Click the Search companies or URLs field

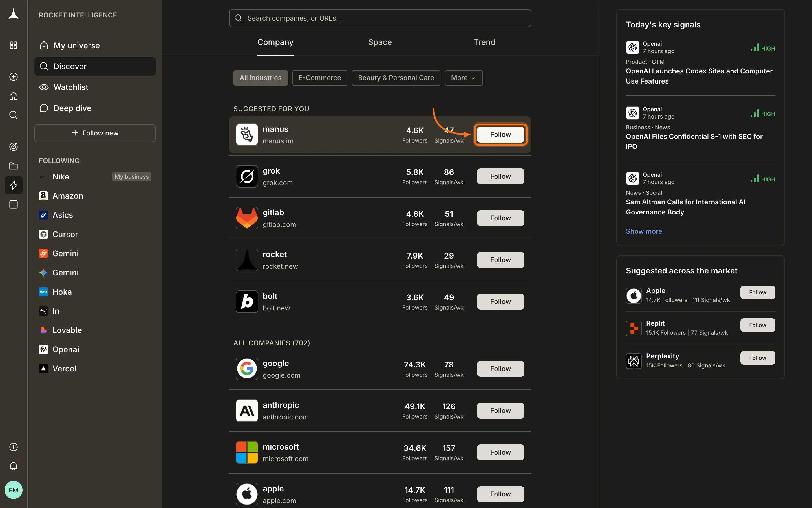[x=380, y=18]
